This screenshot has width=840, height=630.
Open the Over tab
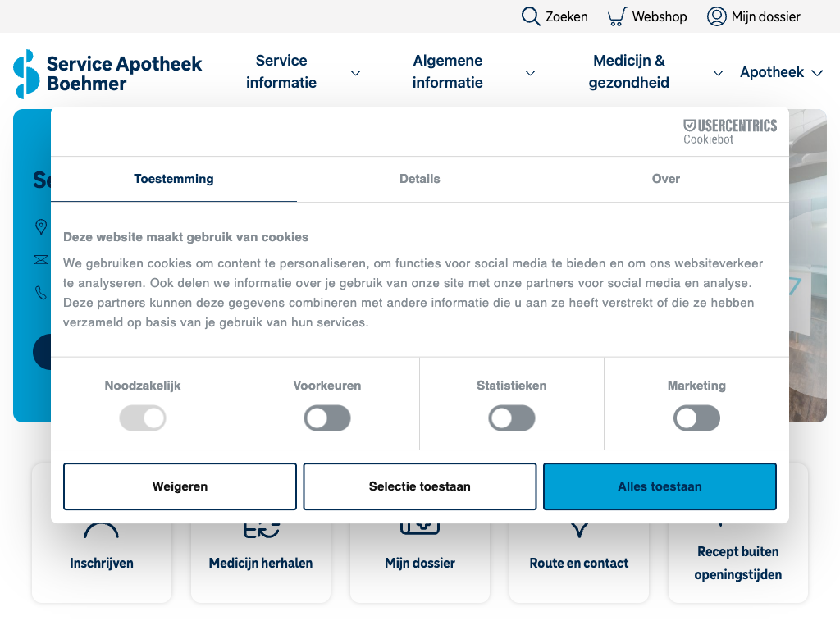(665, 179)
